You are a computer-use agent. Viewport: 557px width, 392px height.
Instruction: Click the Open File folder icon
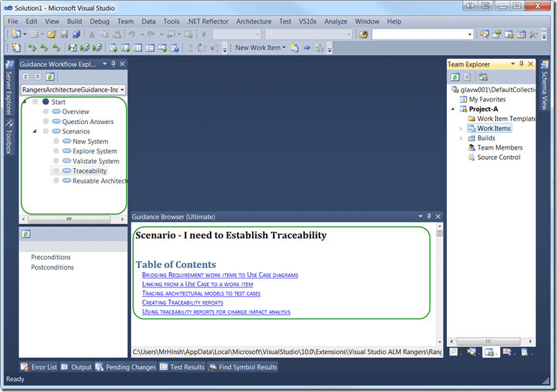click(x=51, y=35)
